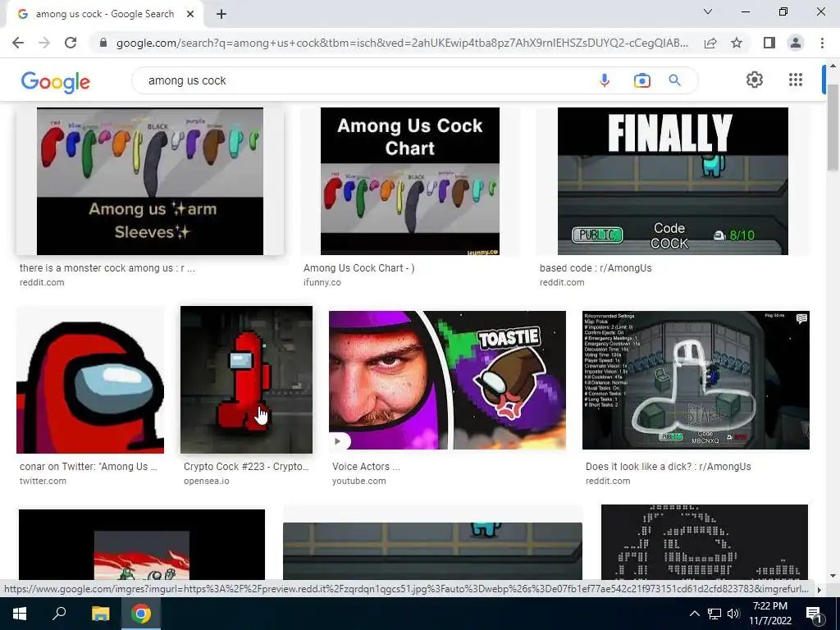Open the 'Voice Actors ...' YouTube result
Viewport: 840px width, 630px height.
click(366, 466)
